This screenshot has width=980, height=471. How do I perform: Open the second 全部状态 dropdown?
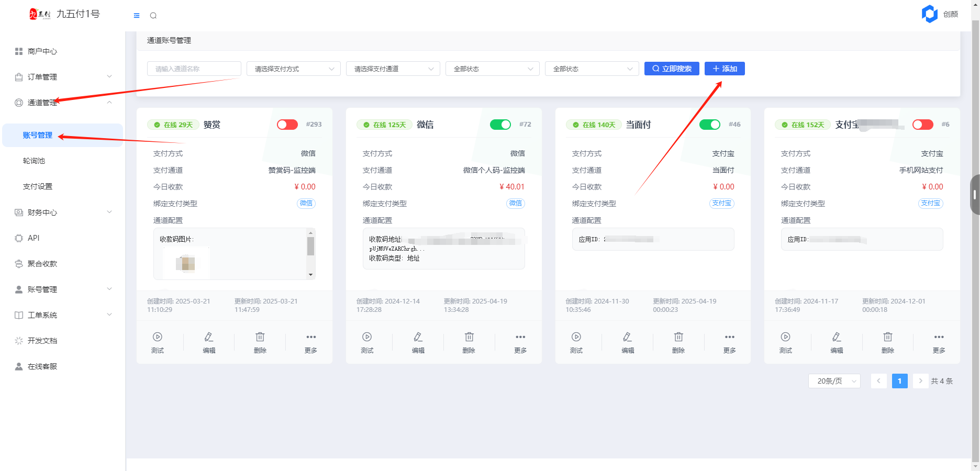click(x=592, y=69)
